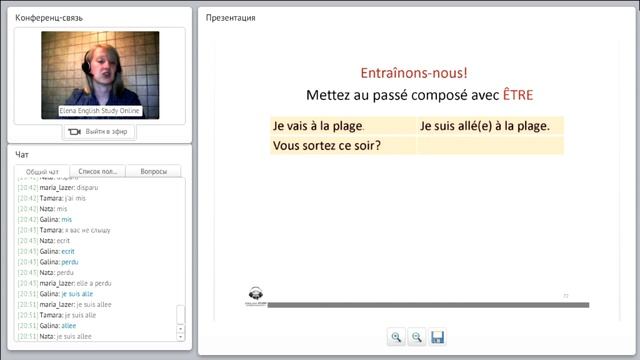
Task: Click chat message 'Nata: je suis allee'
Action: 55,336
